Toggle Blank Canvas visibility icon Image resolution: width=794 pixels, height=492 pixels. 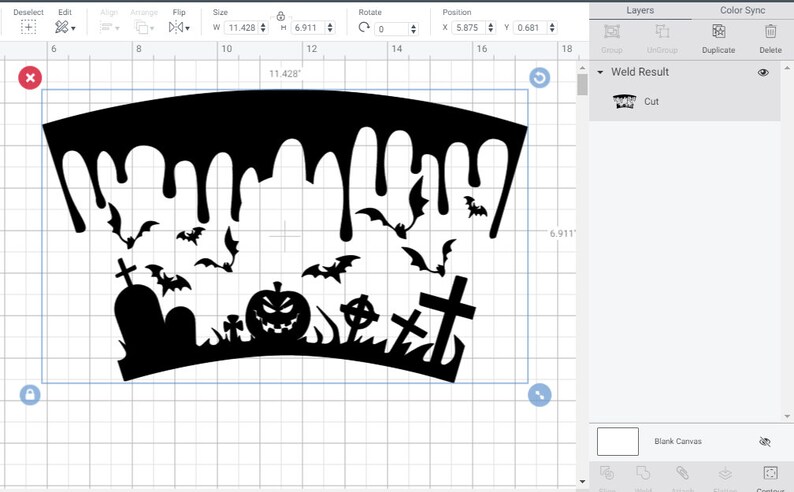[x=765, y=442]
